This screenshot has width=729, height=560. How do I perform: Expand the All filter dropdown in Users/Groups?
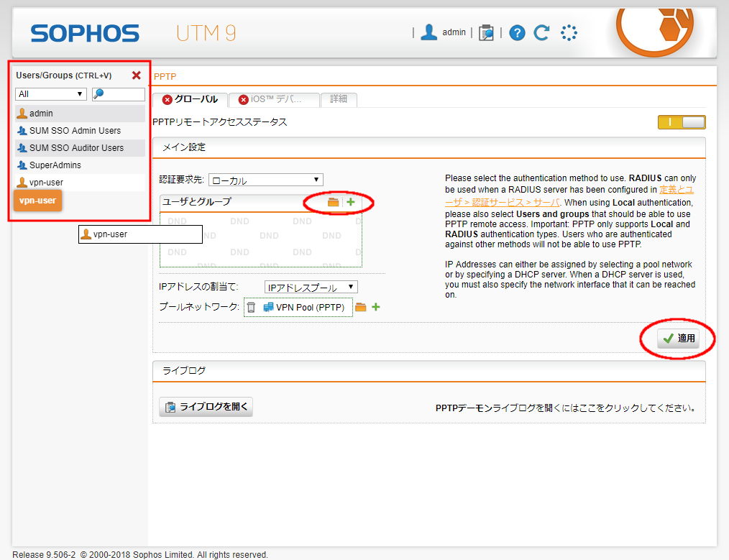(x=50, y=94)
